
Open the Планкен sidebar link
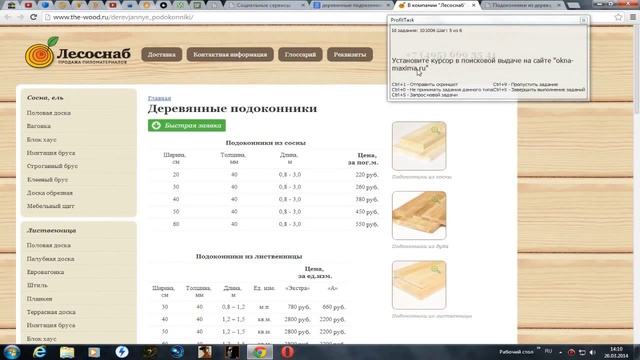pyautogui.click(x=40, y=299)
